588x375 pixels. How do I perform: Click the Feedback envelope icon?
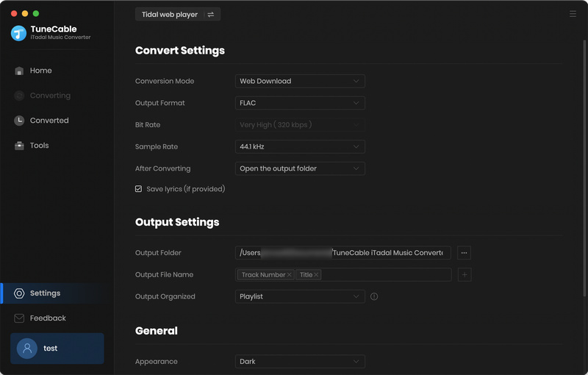[x=19, y=318]
